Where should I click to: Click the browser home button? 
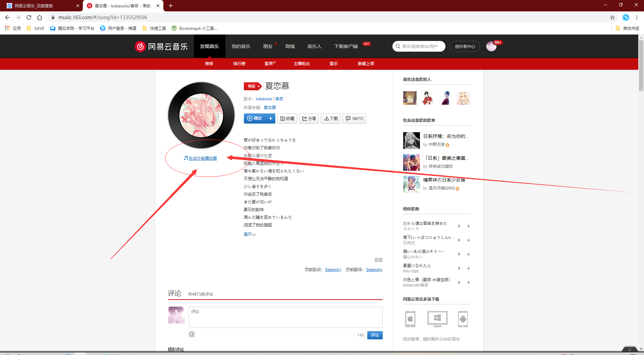40,17
